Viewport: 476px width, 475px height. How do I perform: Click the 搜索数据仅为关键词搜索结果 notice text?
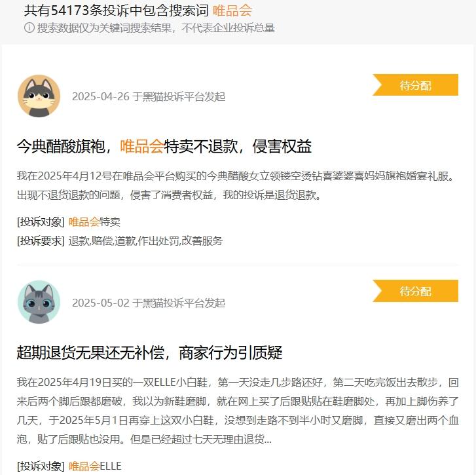pos(156,28)
